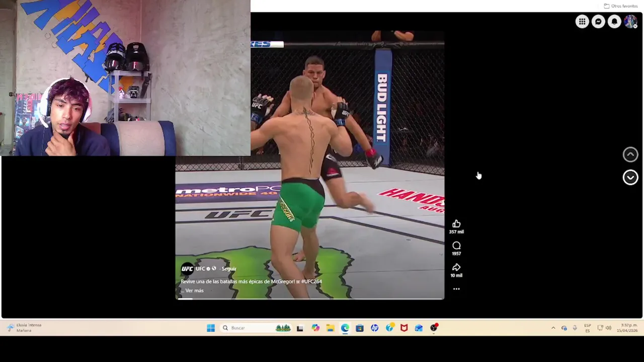Open Task View from the taskbar
The image size is (644, 362).
300,328
